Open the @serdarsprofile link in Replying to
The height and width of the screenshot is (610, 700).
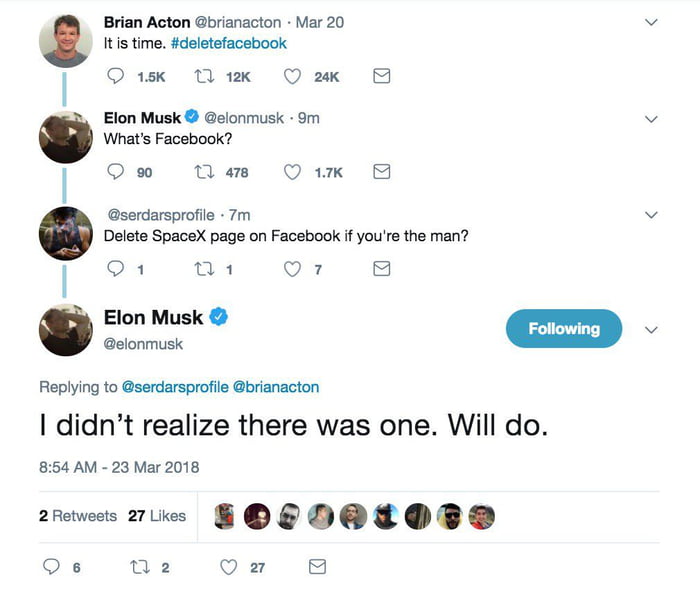point(175,387)
